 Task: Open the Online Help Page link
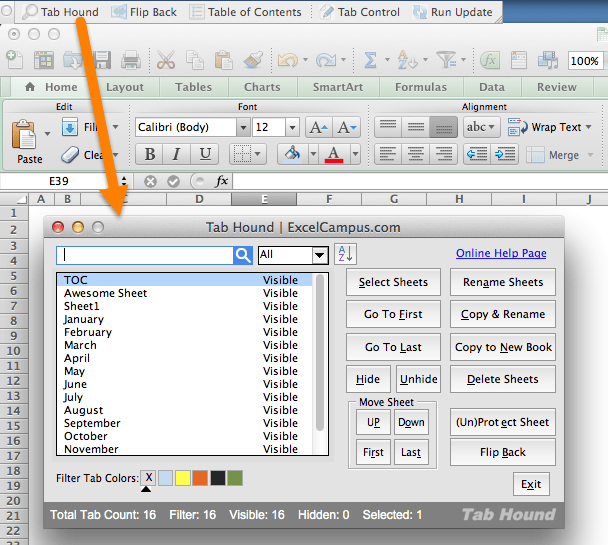501,254
